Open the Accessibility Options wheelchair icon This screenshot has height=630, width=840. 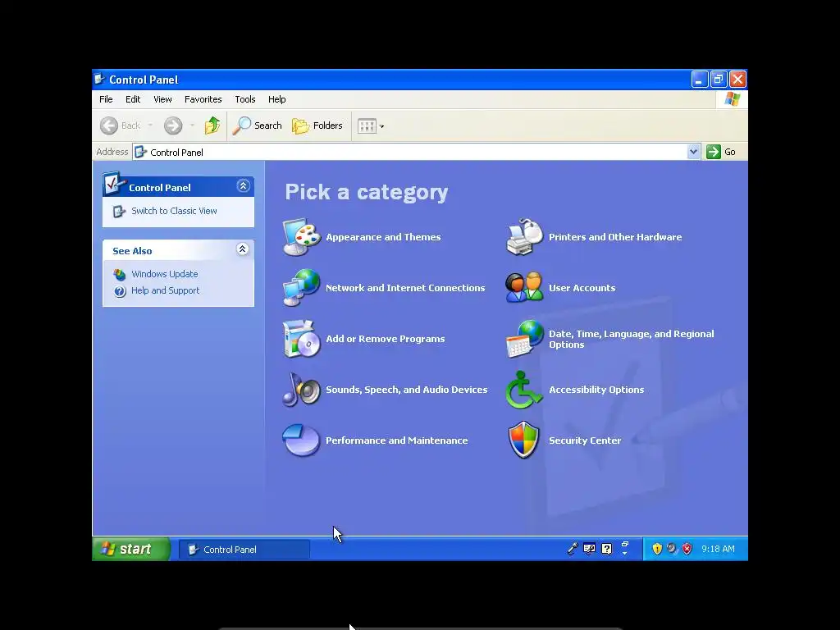point(524,390)
